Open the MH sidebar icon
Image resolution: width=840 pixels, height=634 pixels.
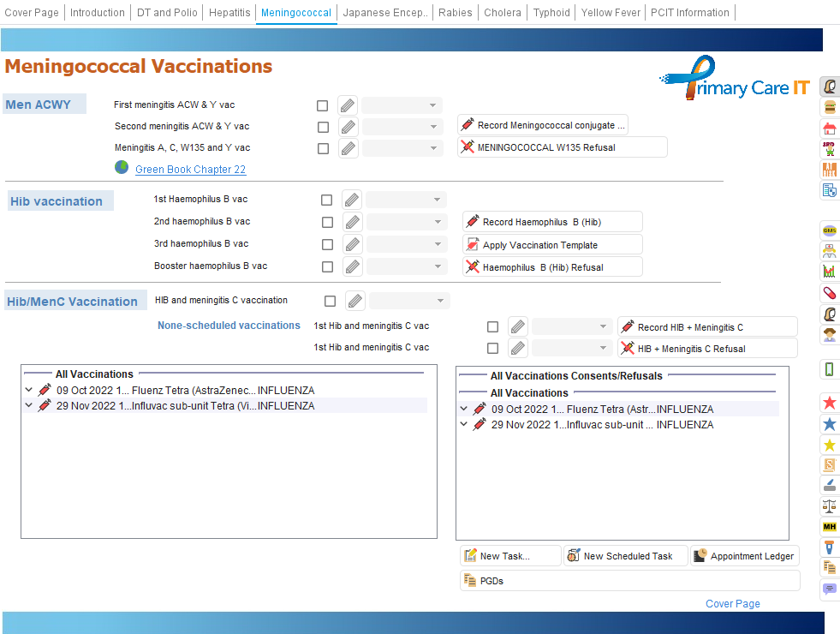tap(829, 526)
